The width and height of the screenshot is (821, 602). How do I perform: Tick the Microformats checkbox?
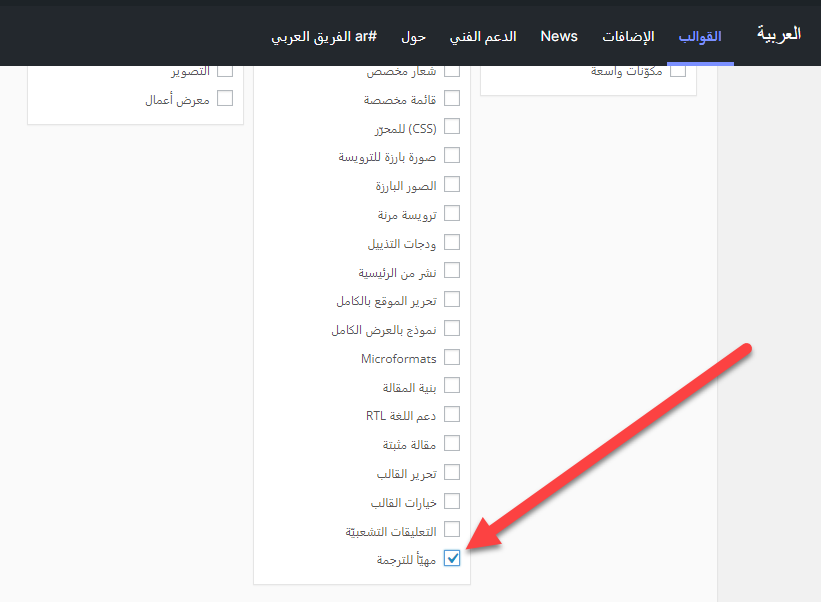click(x=452, y=357)
